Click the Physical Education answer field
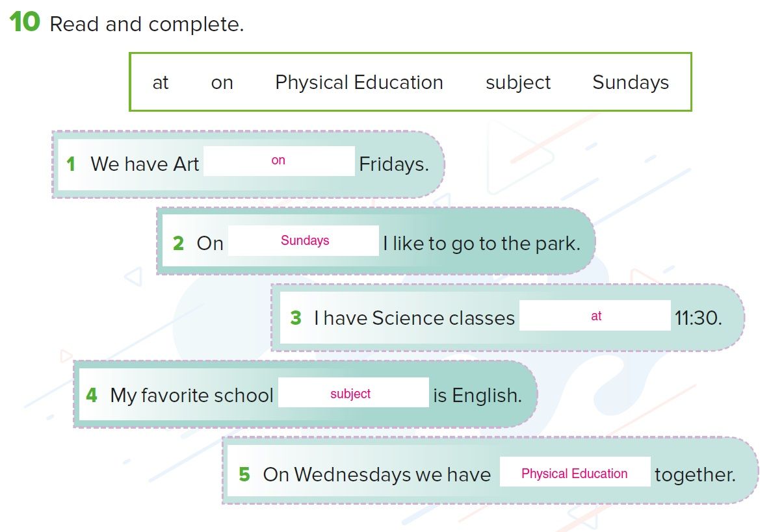The image size is (771, 532). [575, 472]
